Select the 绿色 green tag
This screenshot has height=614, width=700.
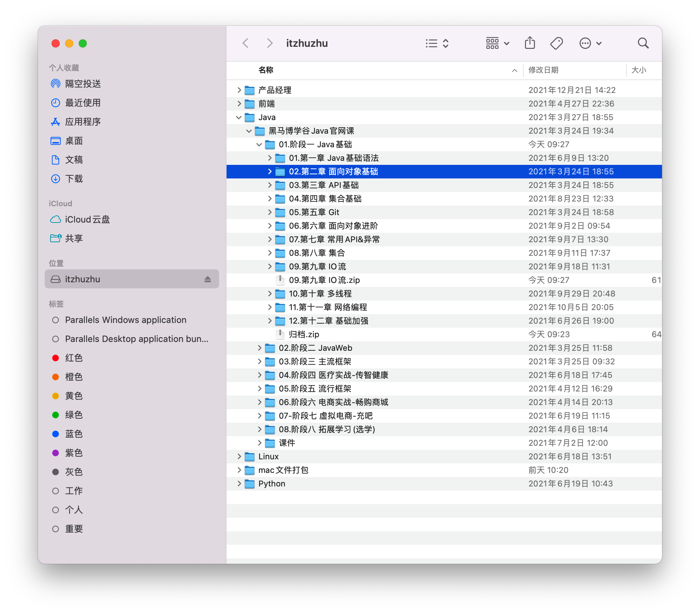coord(132,415)
